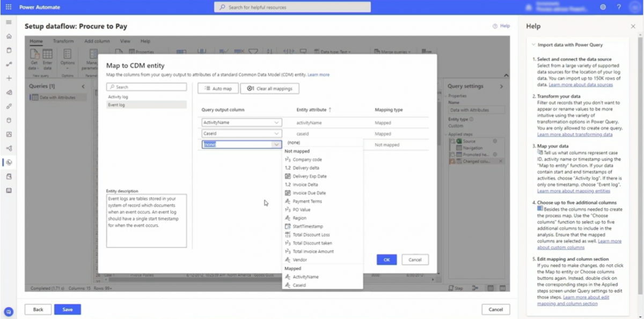Click Clear all mappings
Viewport: 644px width, 319px height.
click(x=270, y=88)
